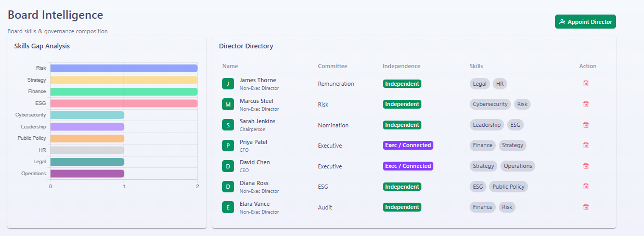The image size is (644, 236).
Task: Click the CFO role text
Action: pos(244,150)
